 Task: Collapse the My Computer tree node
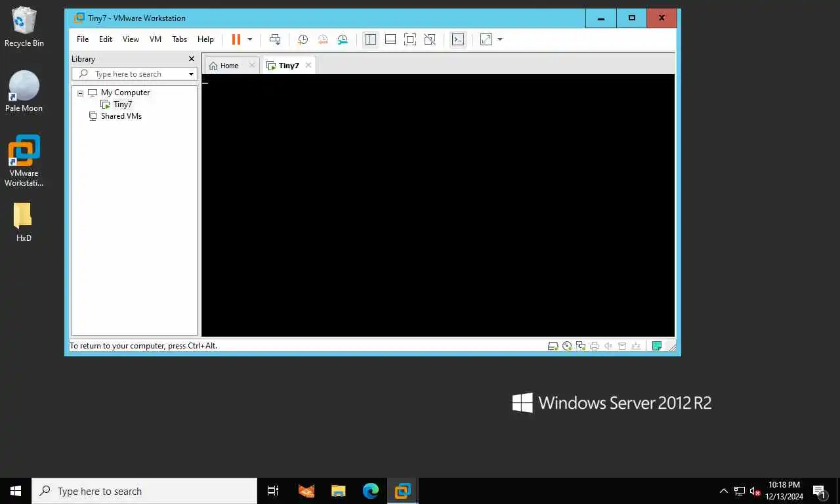click(x=81, y=93)
